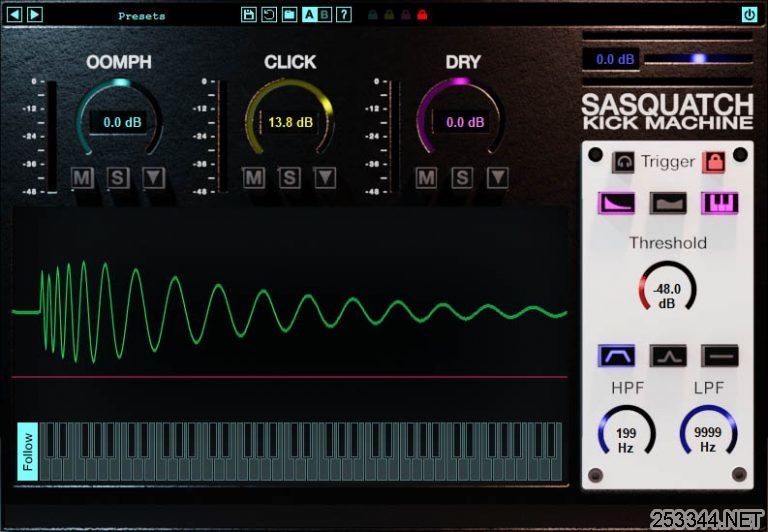Select the flat filter-off icon
768x532 pixels.
(720, 356)
